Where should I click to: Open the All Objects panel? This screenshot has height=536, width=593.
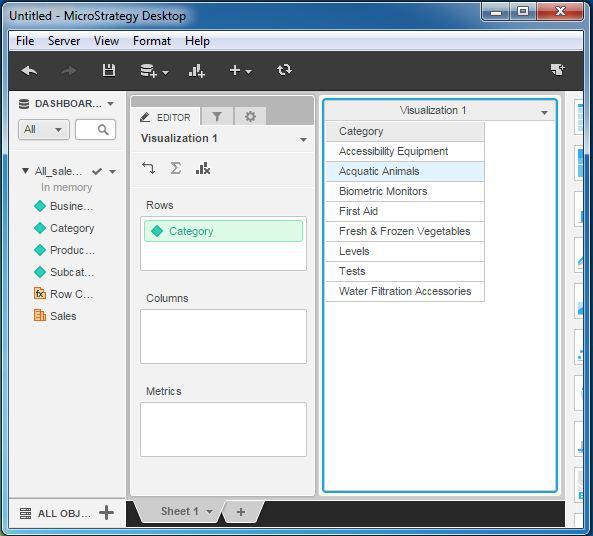64,513
